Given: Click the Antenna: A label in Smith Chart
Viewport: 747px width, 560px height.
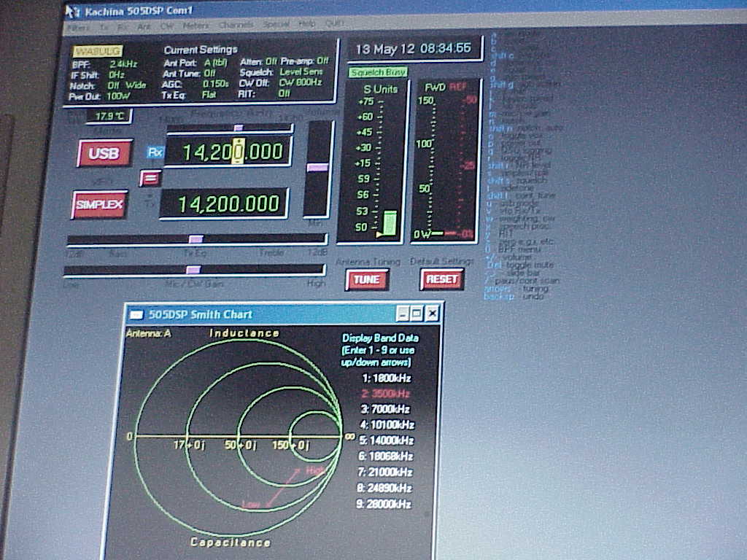Looking at the screenshot, I should coord(148,333).
